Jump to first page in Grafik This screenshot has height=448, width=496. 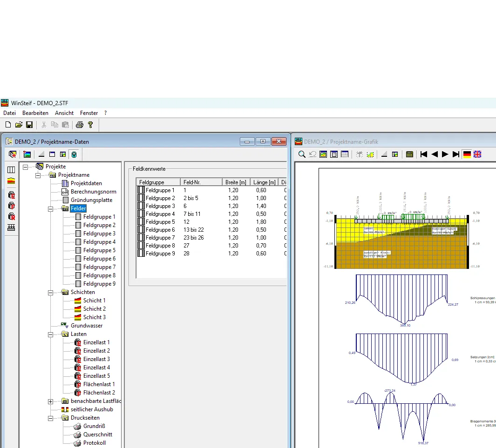[x=424, y=154]
